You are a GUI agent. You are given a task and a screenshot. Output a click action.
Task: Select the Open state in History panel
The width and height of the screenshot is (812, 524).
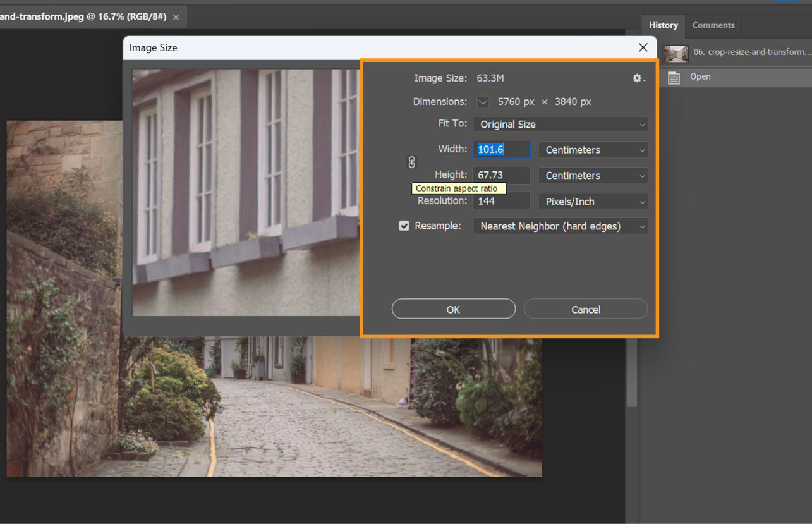click(x=700, y=76)
